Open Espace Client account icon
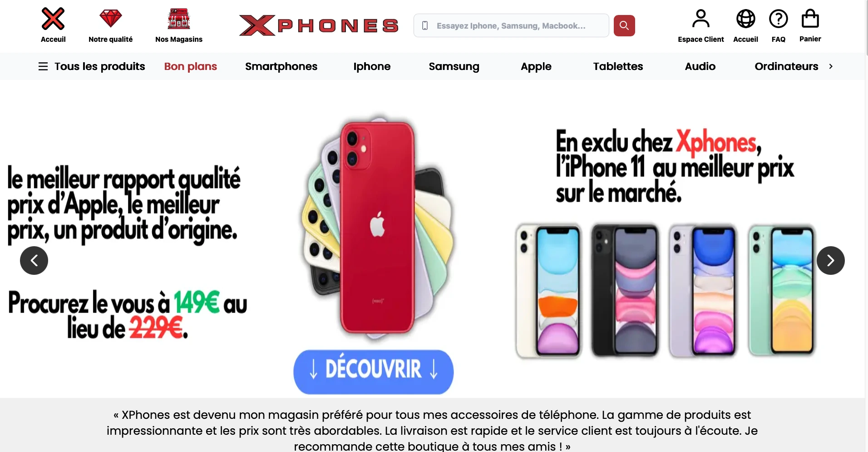 701,19
